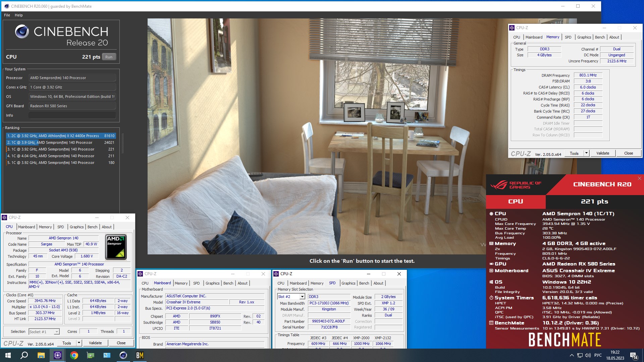Click Validate in CPU-Z Memory window
644x362 pixels.
[x=603, y=153]
